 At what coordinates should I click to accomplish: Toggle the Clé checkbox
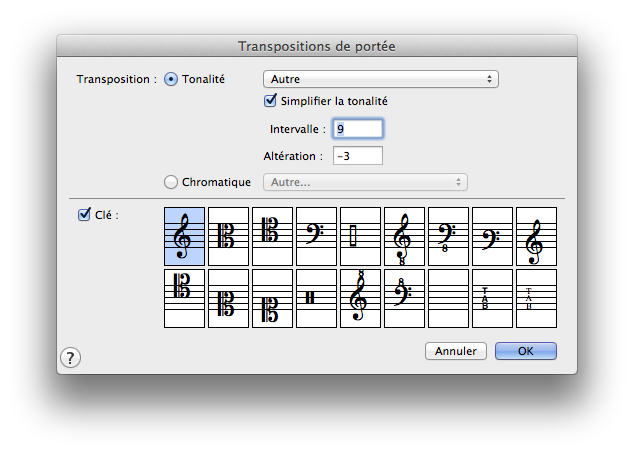coord(84,214)
